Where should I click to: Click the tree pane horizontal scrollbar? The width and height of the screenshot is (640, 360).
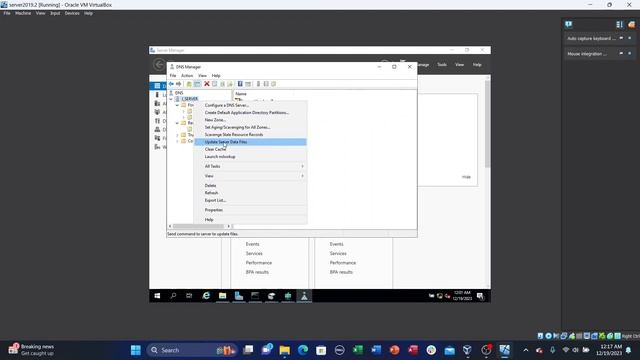coord(198,226)
